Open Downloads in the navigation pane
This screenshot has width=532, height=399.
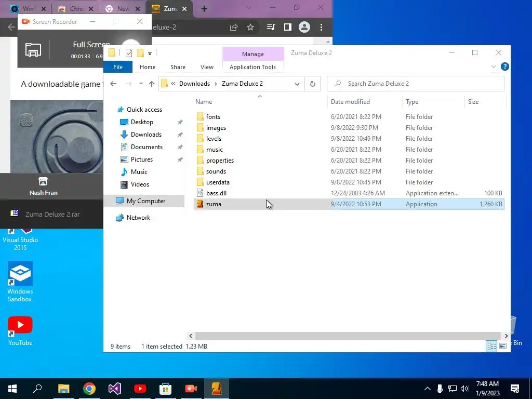(x=146, y=135)
